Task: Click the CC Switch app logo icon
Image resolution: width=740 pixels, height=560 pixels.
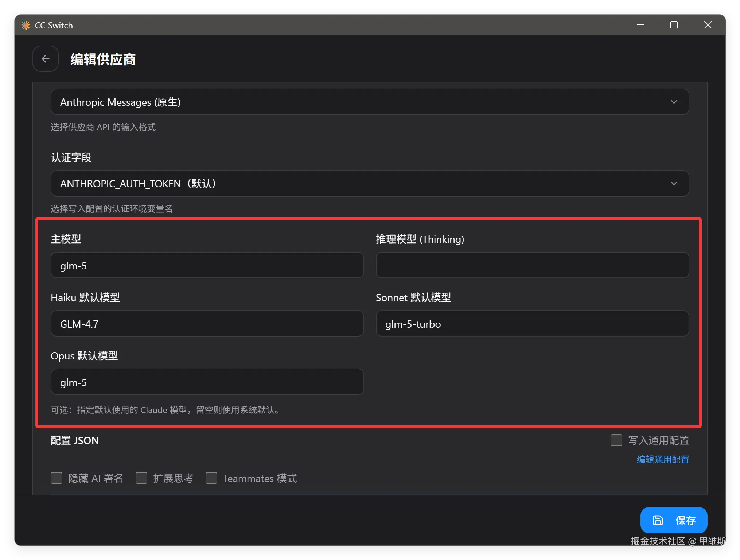Action: point(26,25)
